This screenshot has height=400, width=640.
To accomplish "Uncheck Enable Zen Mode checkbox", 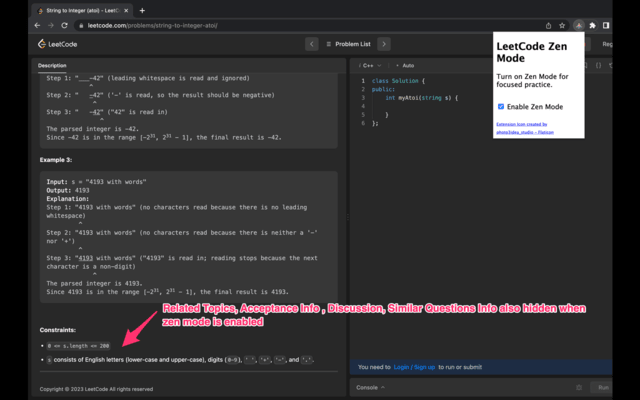I will [x=501, y=107].
